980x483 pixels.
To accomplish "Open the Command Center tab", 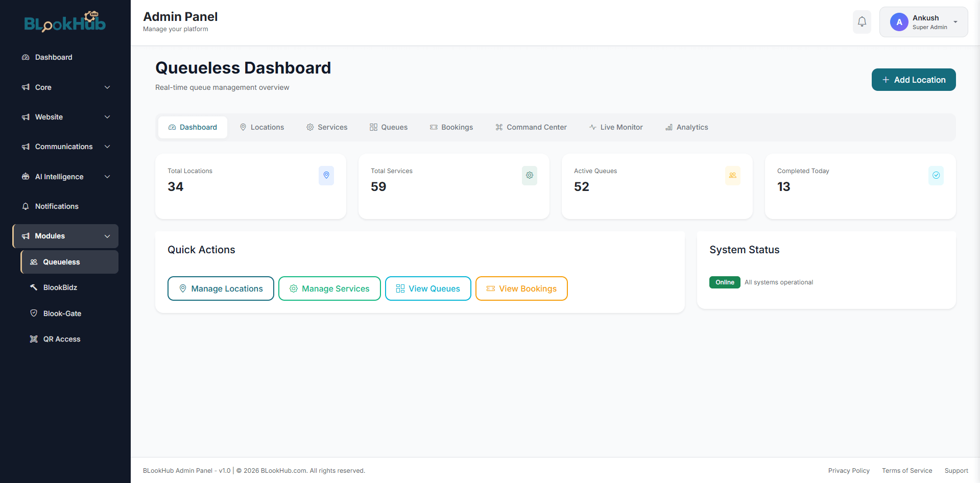I will (531, 127).
